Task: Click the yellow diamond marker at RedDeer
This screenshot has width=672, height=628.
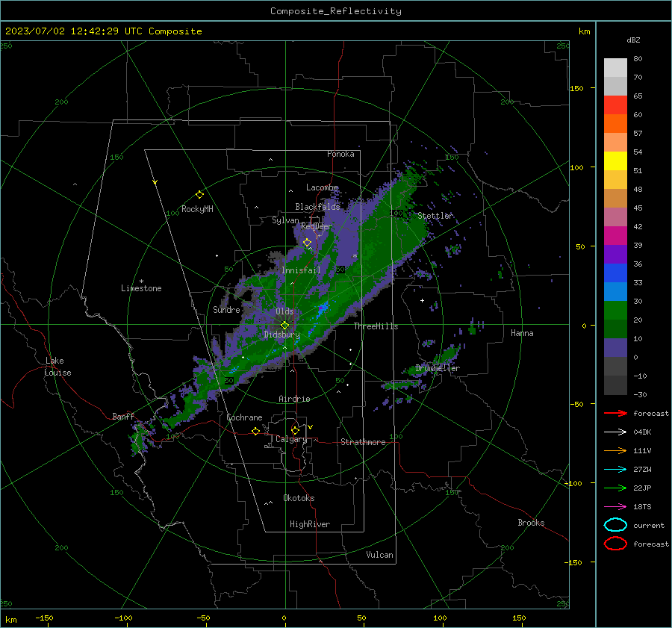Action: pyautogui.click(x=307, y=243)
